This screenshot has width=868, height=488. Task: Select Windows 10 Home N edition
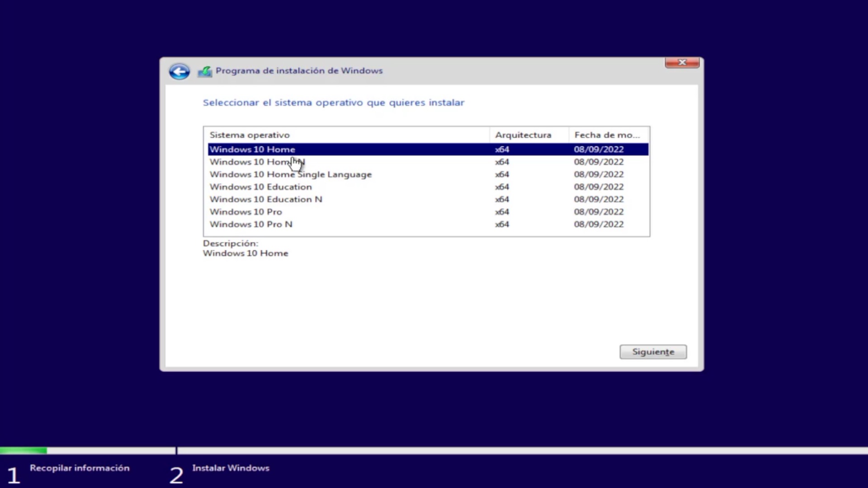coord(428,162)
